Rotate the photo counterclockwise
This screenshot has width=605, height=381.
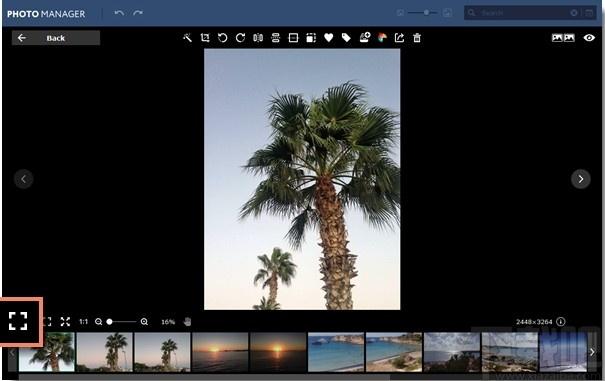point(222,38)
